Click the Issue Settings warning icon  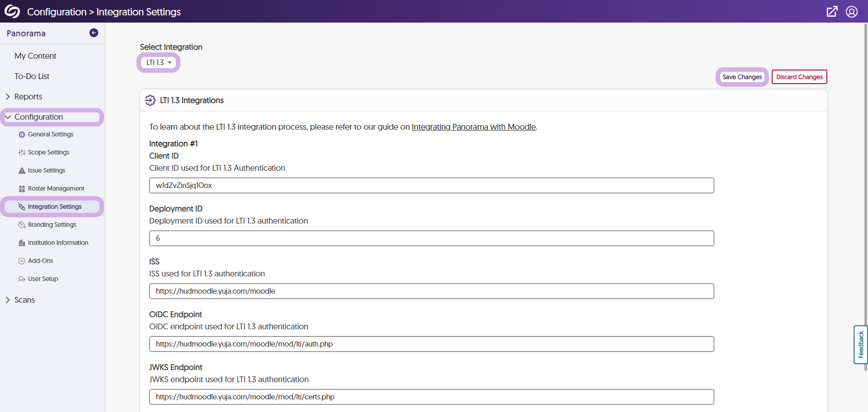coord(22,171)
